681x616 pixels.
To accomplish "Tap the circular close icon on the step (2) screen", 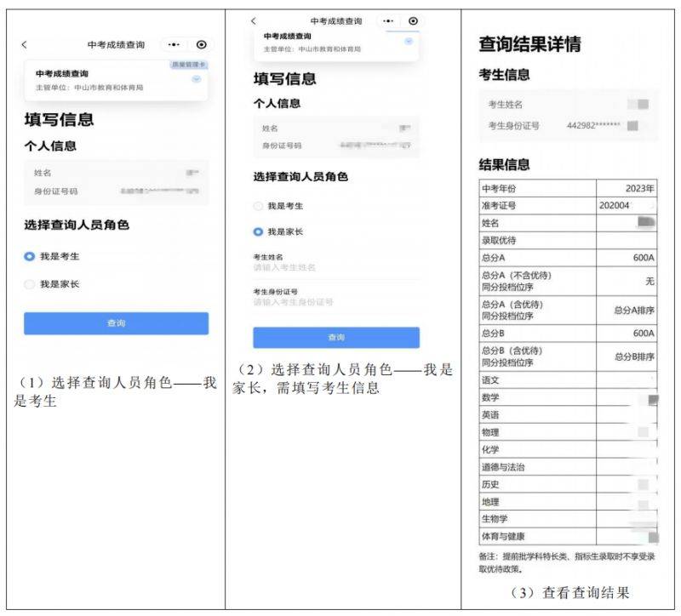I will click(414, 20).
